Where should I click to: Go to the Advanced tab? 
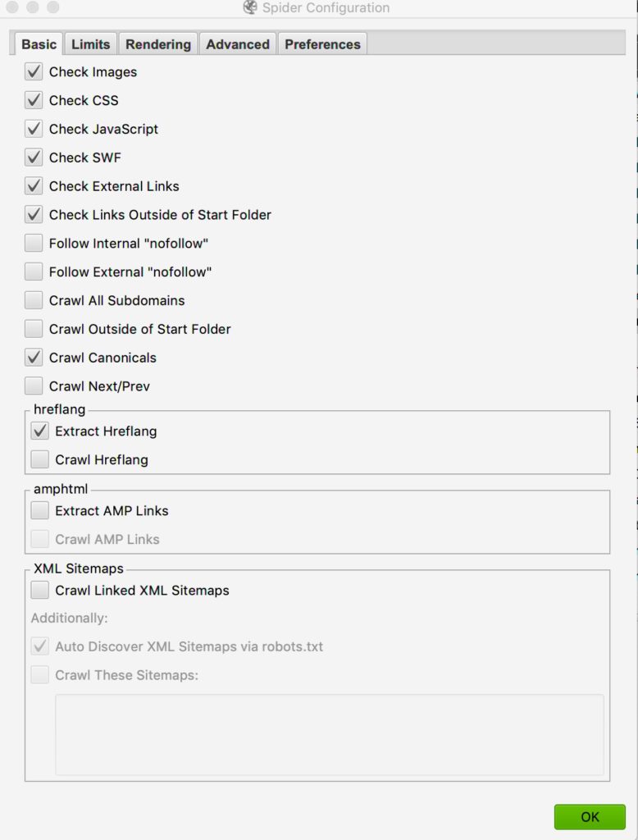click(x=237, y=44)
